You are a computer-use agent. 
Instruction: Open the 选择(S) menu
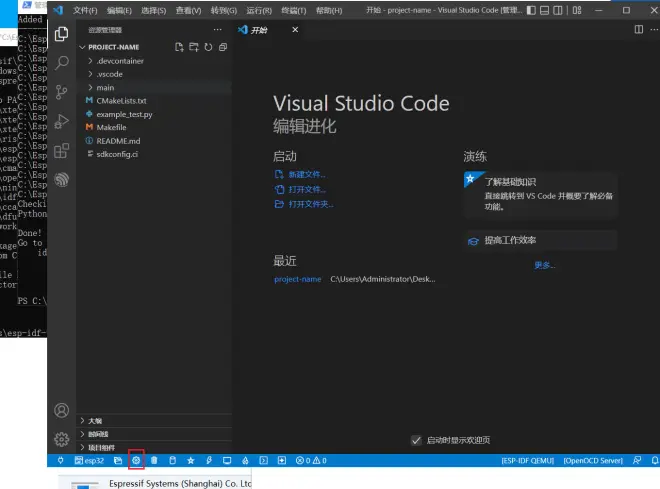[154, 11]
